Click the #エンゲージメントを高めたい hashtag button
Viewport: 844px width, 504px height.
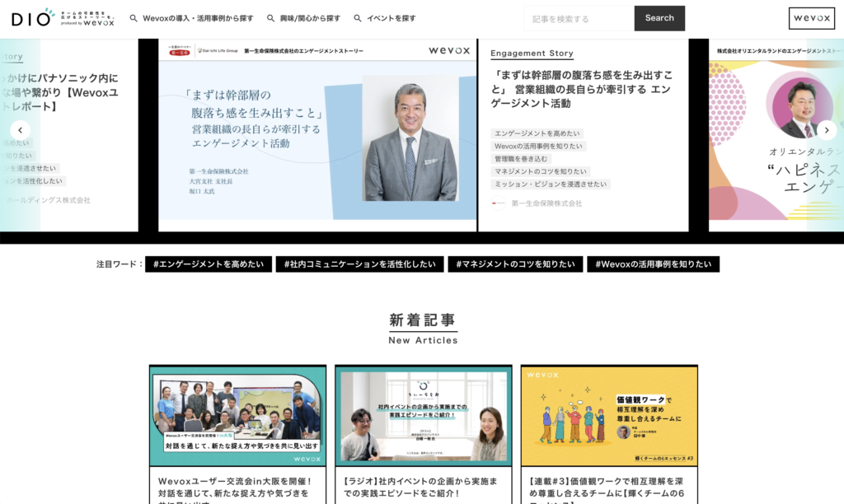(209, 264)
